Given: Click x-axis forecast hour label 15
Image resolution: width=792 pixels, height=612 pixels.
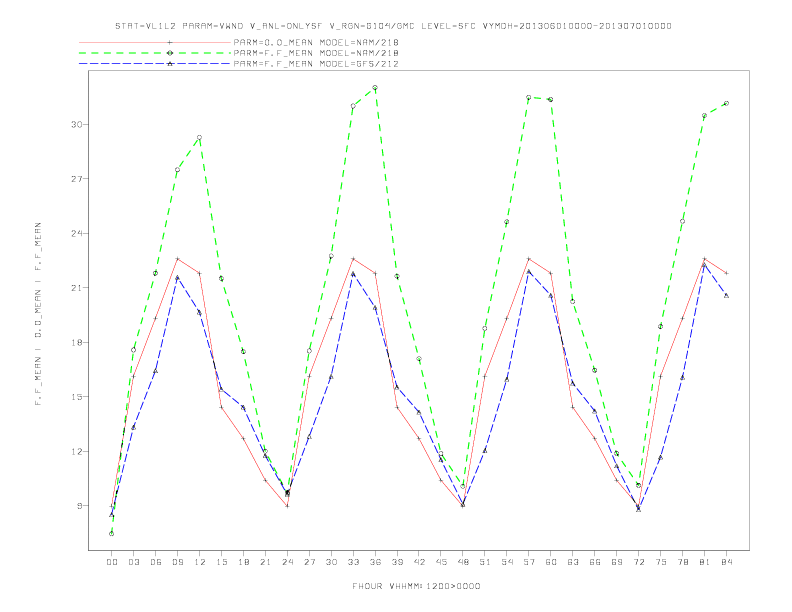Looking at the screenshot, I should [x=221, y=562].
